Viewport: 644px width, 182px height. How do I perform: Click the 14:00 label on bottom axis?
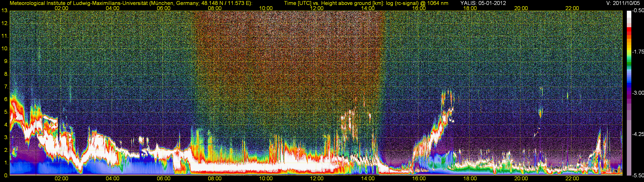[x=368, y=179]
